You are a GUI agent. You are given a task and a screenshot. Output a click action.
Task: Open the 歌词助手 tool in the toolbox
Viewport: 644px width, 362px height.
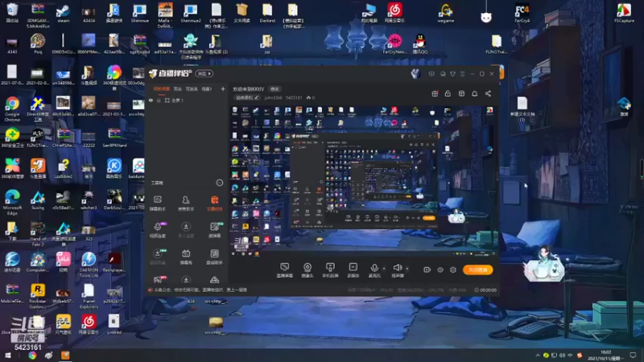[214, 257]
